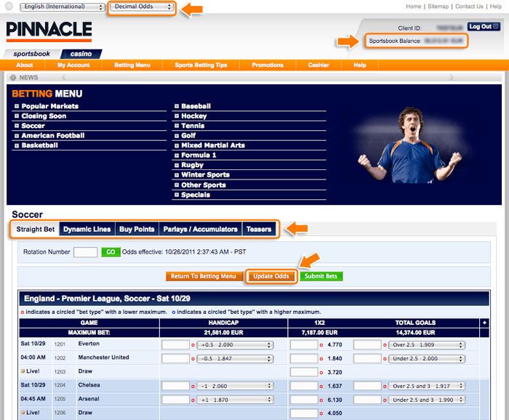Click the Chelsea 1X2 stake field at 1.637
509x420 pixels.
(x=304, y=386)
